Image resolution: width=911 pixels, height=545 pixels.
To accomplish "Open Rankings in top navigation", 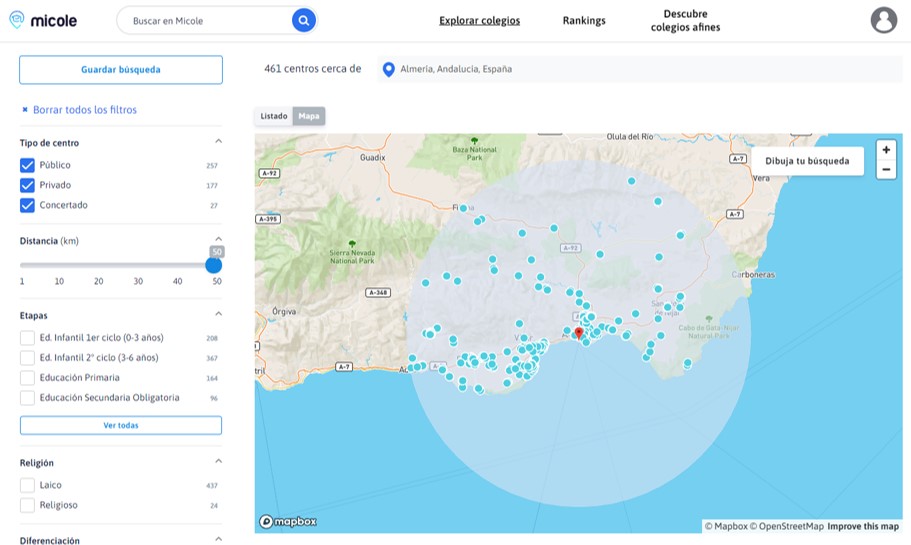I will click(x=584, y=20).
